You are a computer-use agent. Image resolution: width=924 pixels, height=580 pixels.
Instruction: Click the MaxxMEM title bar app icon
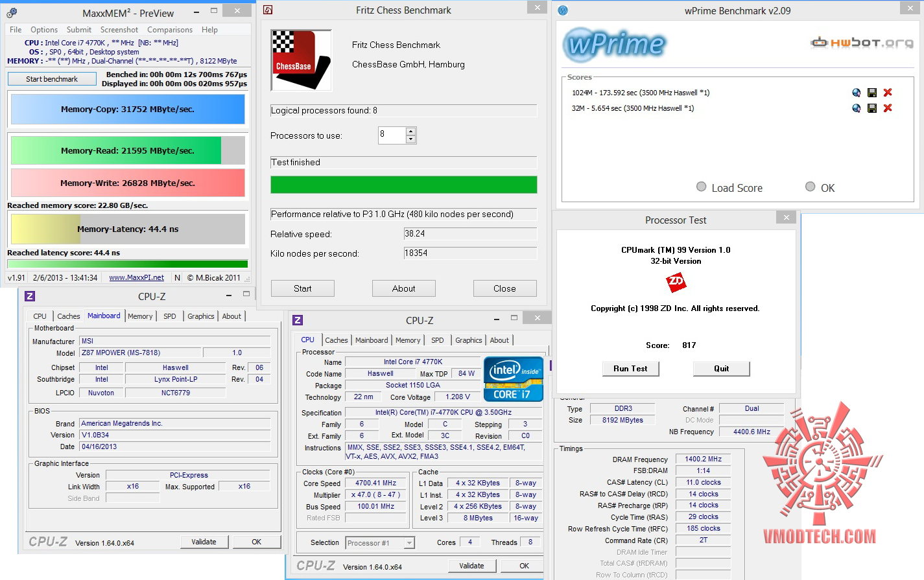[12, 12]
